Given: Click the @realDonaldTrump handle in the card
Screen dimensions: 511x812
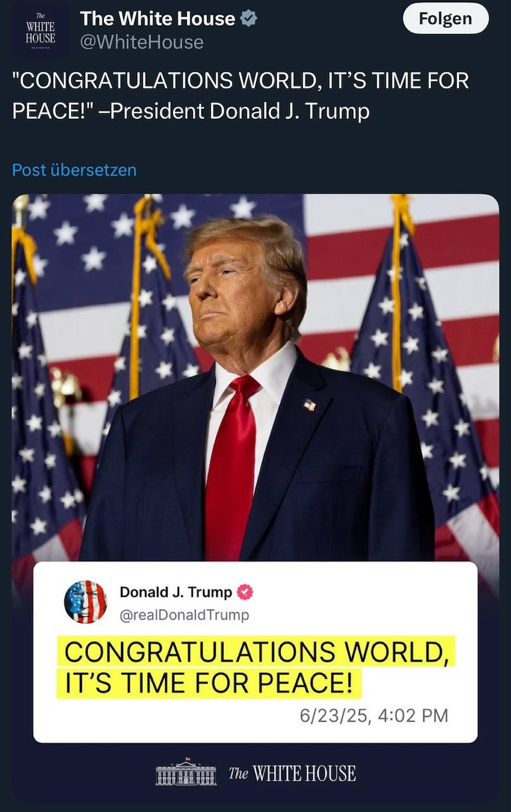Looking at the screenshot, I should tap(184, 615).
